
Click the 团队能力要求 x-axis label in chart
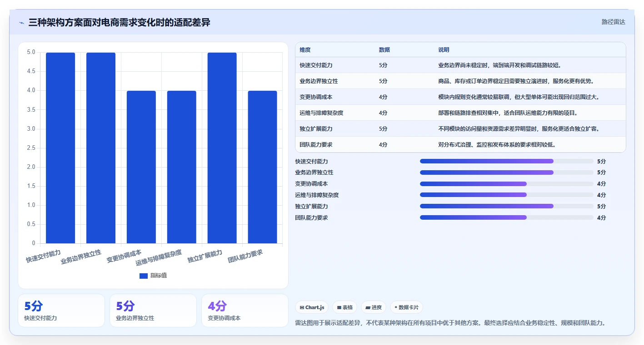click(245, 256)
